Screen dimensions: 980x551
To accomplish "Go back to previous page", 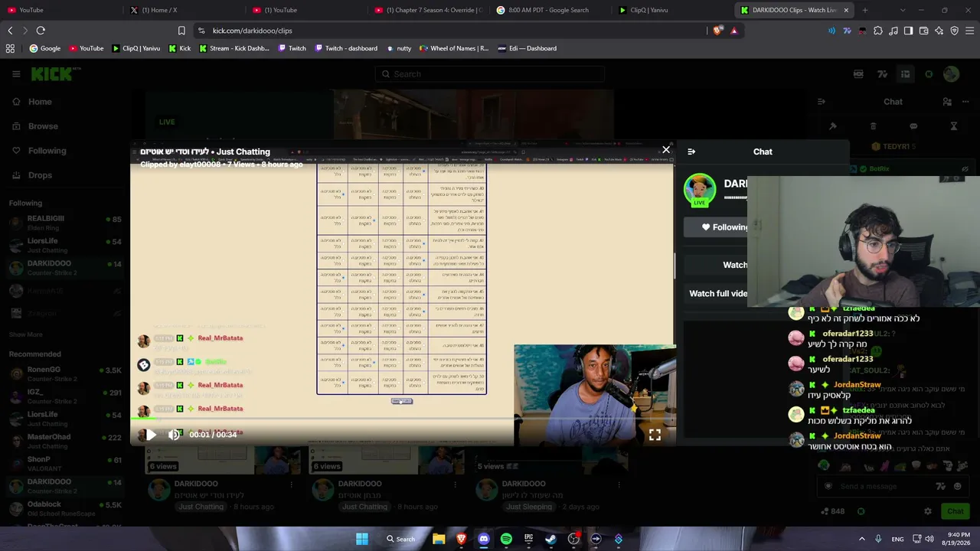I will (x=10, y=31).
